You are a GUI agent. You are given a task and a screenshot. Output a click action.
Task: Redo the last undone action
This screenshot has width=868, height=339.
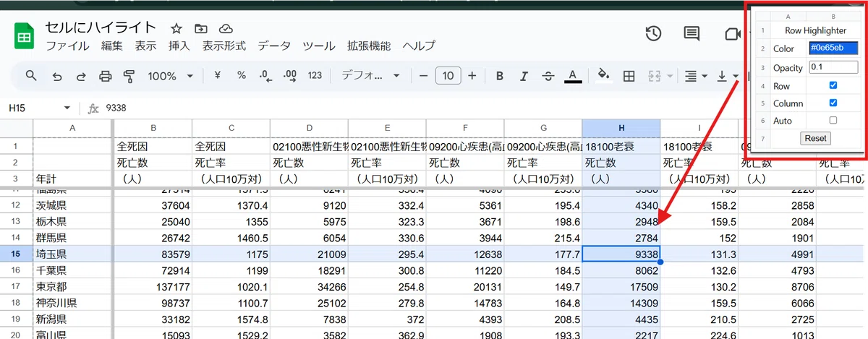pyautogui.click(x=81, y=76)
